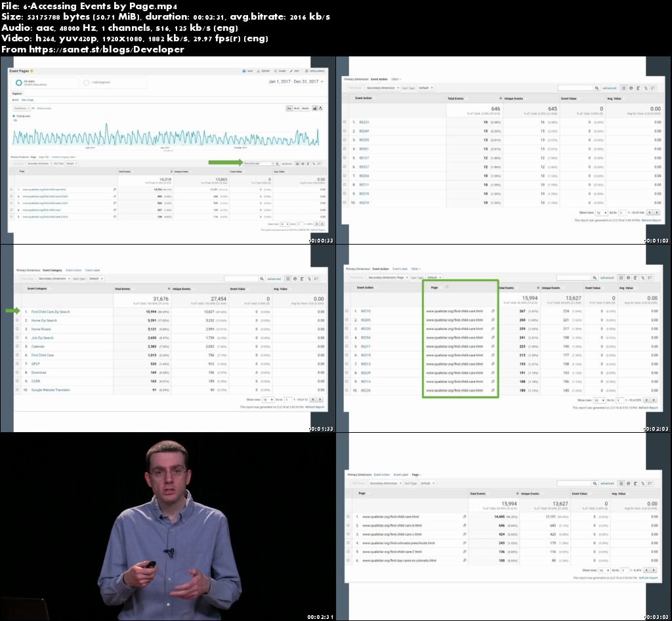
Task: Open Secondary dimension dropdown in the 00:01:33 frame
Action: pyautogui.click(x=54, y=279)
